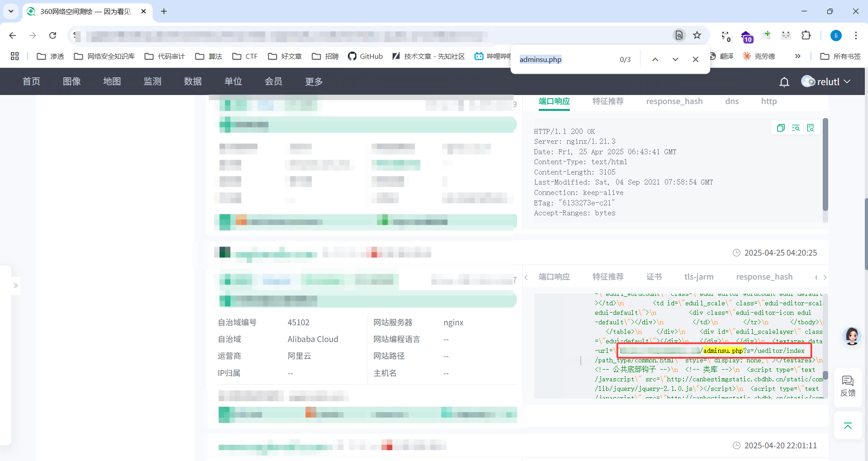Open the tab search dropdown
This screenshot has height=461, width=868.
(11, 11)
